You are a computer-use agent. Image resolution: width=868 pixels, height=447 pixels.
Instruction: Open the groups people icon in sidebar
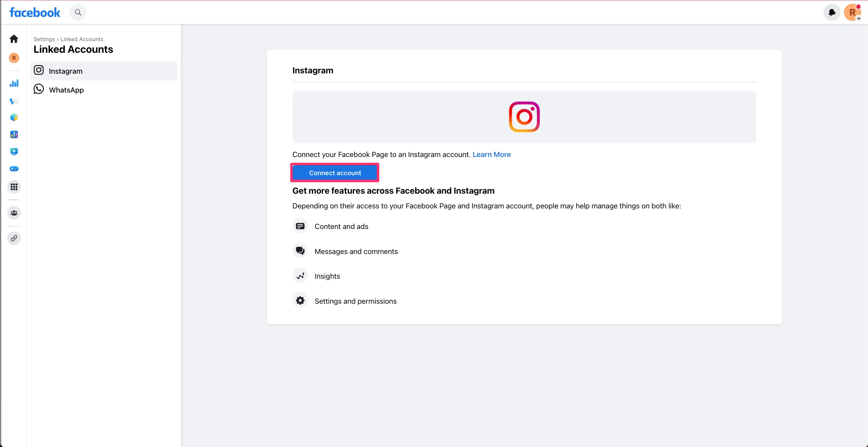pyautogui.click(x=14, y=213)
